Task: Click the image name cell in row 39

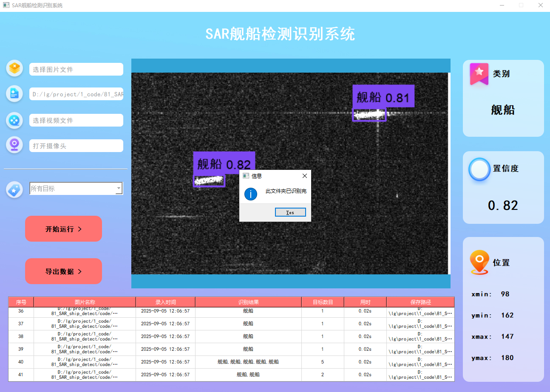Action: coord(85,349)
